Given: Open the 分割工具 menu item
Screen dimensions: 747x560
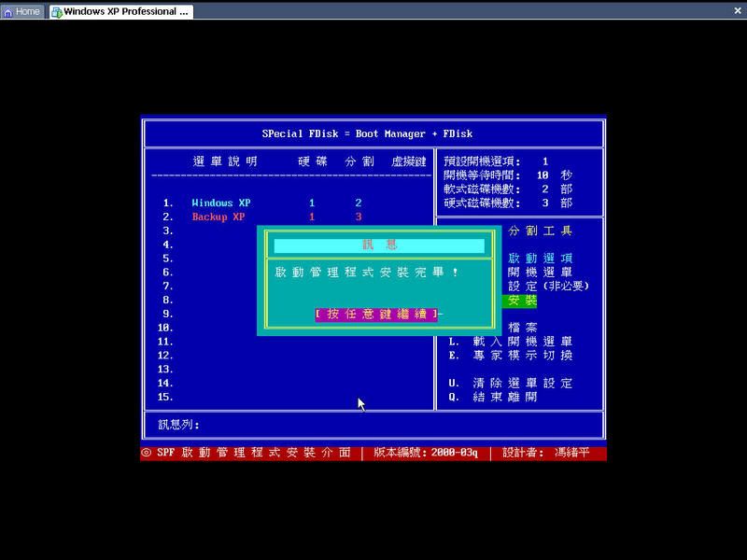Looking at the screenshot, I should 540,231.
